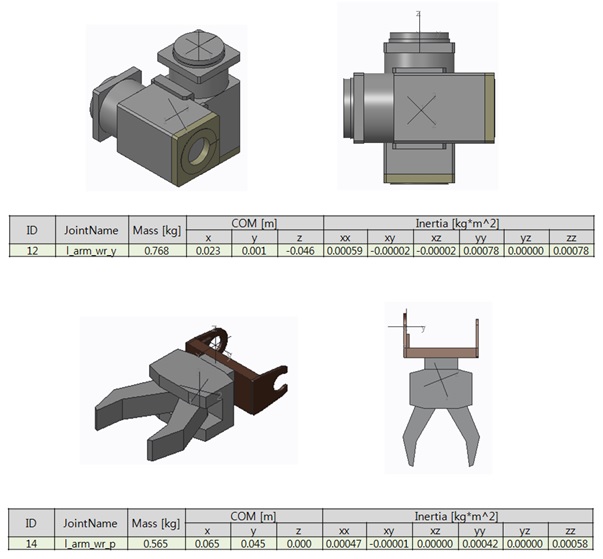The height and width of the screenshot is (559, 603).
Task: Click inertia yy value 0.00042
Action: point(480,544)
